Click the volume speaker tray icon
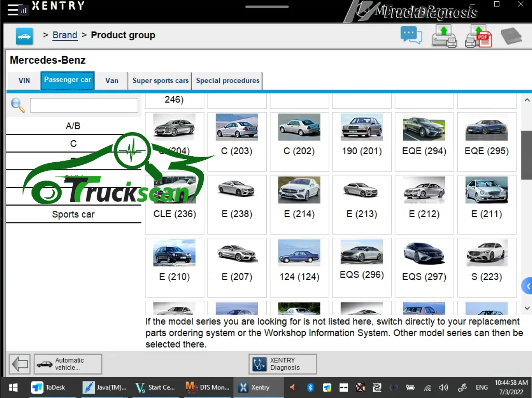 coord(444,387)
